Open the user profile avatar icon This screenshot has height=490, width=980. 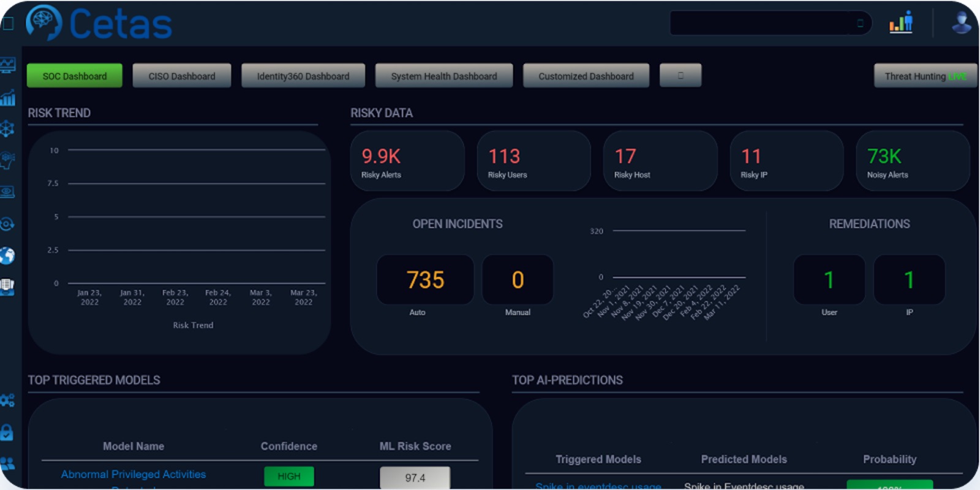(x=961, y=23)
